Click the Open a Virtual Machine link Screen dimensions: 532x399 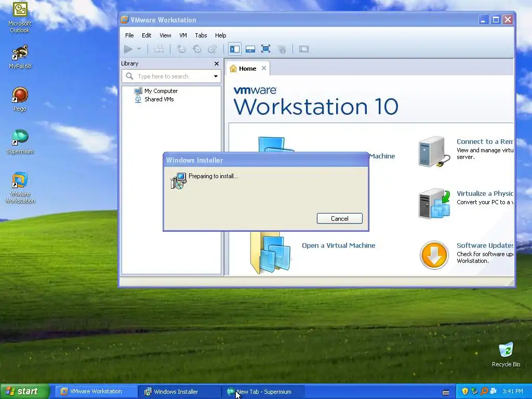click(339, 245)
